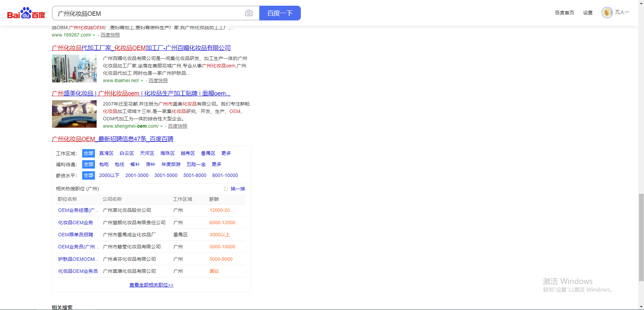Viewport: 644px width, 310px height.
Task: Open 百度快照 for shengmei-oem.com
Action: click(177, 126)
